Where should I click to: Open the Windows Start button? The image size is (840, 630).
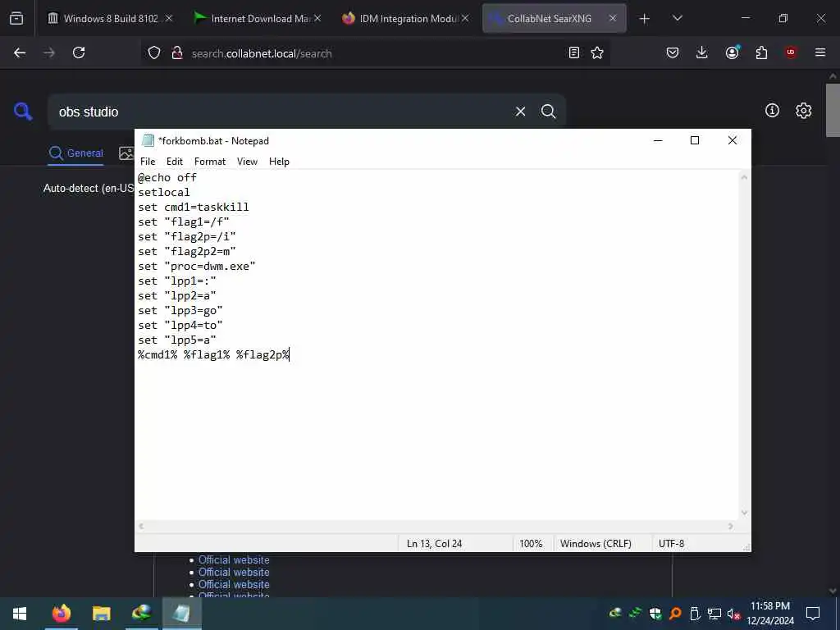[x=20, y=614]
